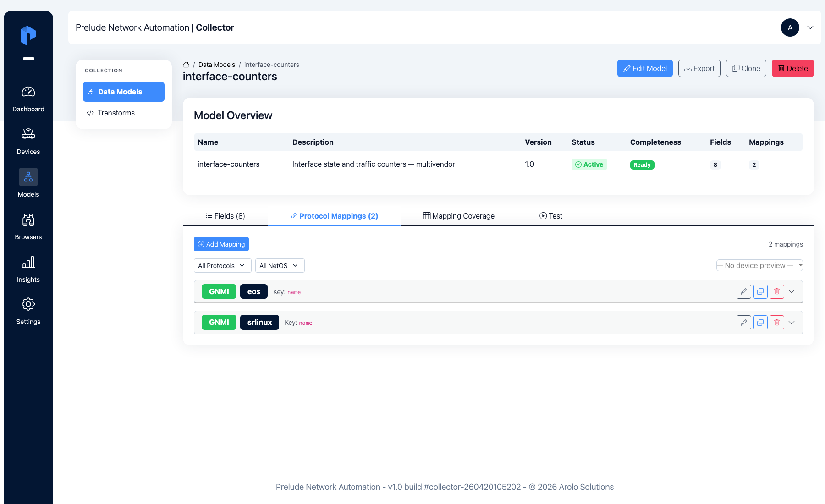Delete the GNMI eos mapping
Screen dimensions: 825x504
coord(777,291)
